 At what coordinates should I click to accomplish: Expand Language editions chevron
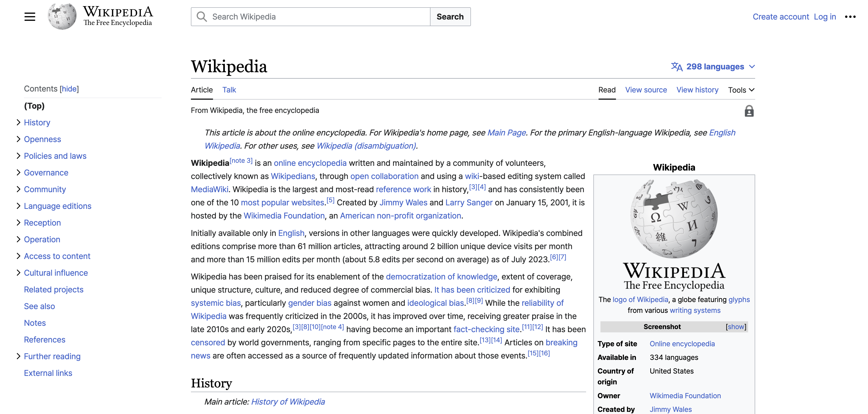tap(19, 206)
